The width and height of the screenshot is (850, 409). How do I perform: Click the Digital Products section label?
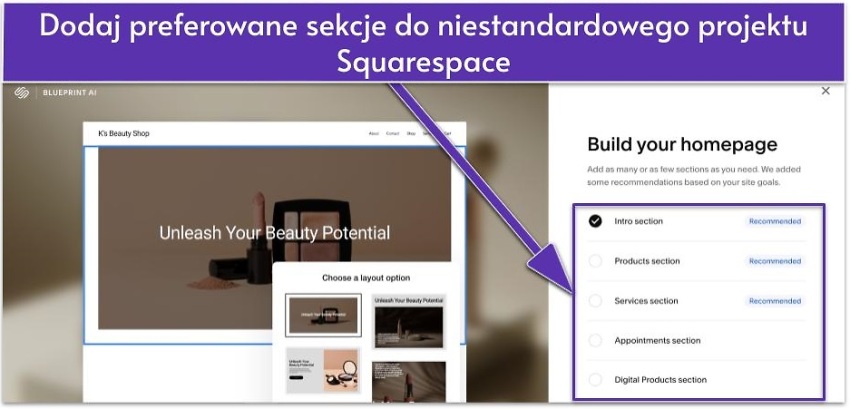pos(660,380)
